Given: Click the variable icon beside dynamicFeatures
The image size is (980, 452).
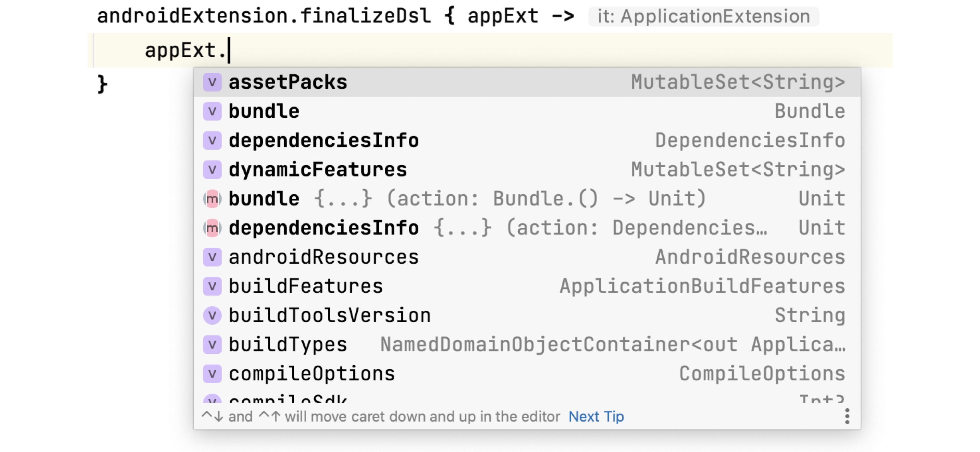Looking at the screenshot, I should [213, 169].
